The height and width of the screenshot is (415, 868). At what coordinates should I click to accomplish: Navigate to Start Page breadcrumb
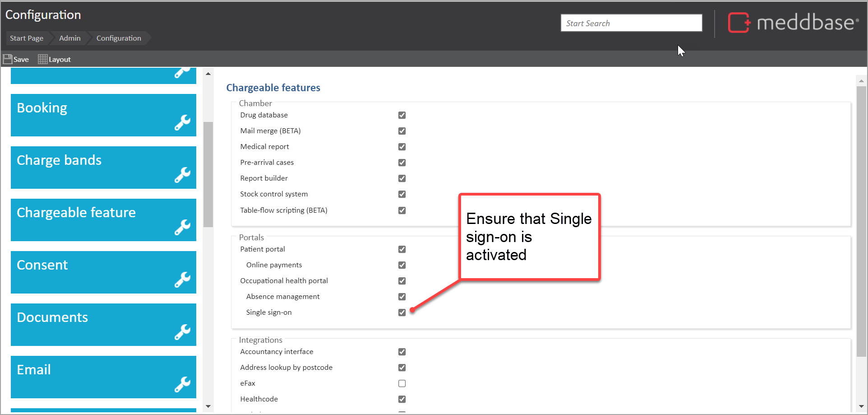(x=26, y=38)
